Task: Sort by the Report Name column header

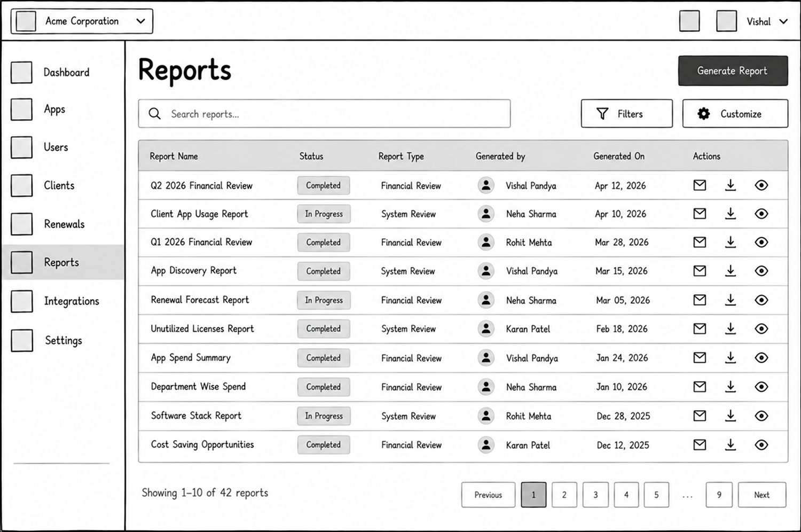Action: 174,156
